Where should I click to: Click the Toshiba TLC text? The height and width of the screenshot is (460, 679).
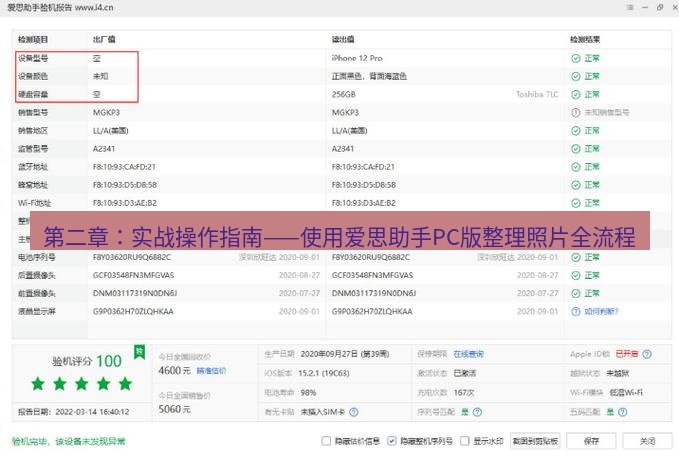pyautogui.click(x=537, y=95)
